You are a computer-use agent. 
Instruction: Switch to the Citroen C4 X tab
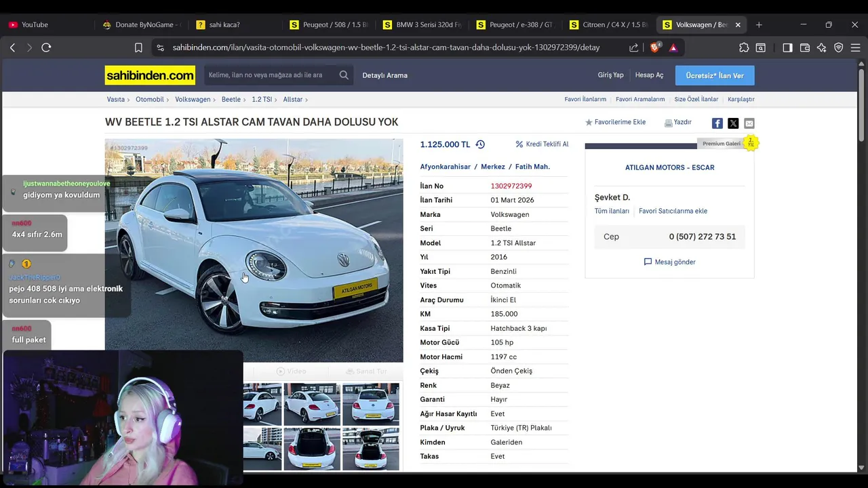point(610,24)
